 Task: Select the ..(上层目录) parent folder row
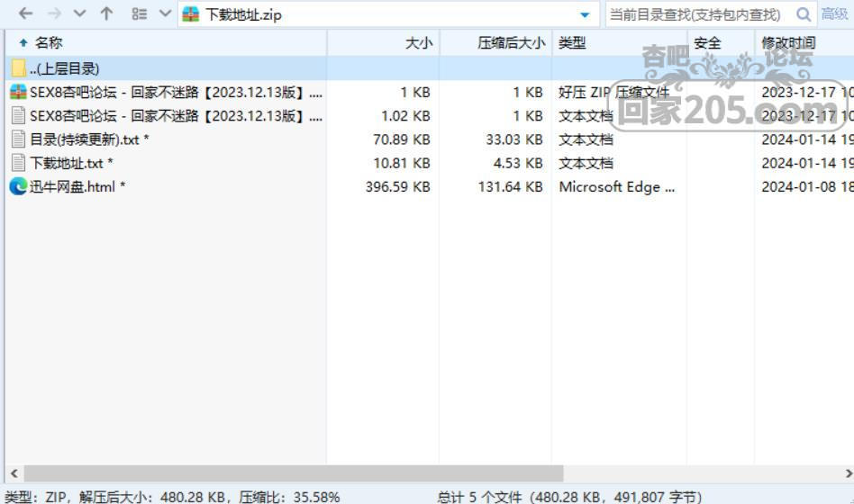[429, 68]
